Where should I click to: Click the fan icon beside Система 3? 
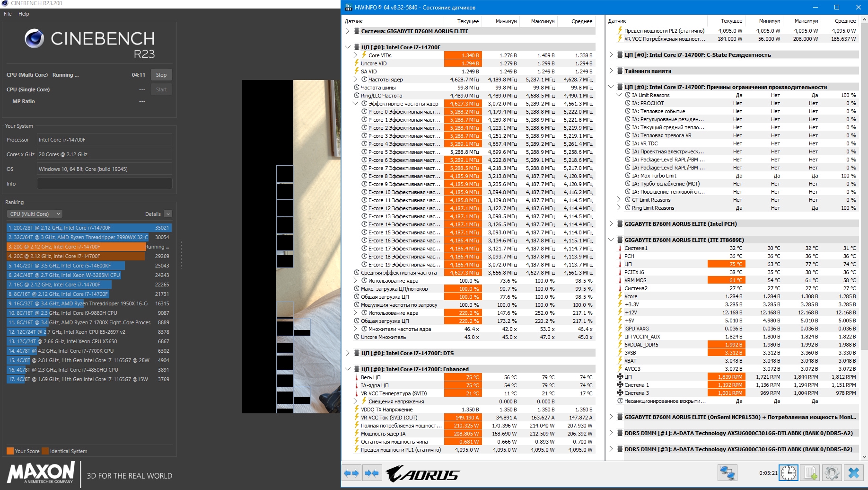[x=620, y=393]
